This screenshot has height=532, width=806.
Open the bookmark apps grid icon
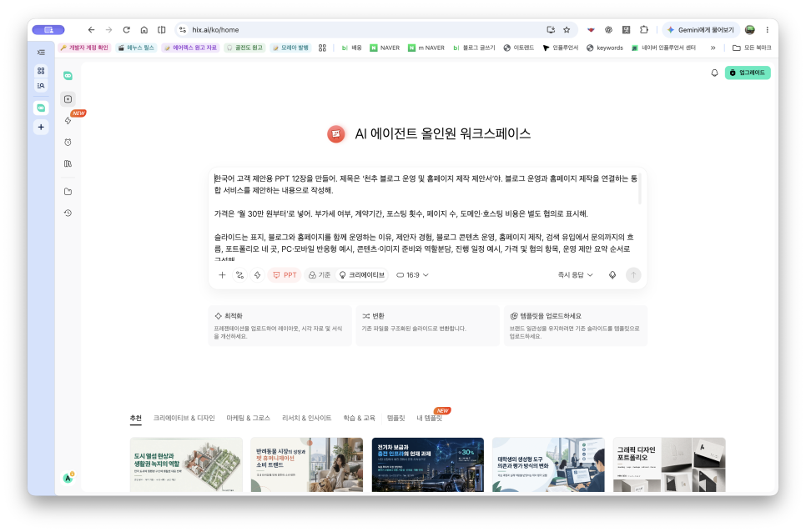point(322,48)
